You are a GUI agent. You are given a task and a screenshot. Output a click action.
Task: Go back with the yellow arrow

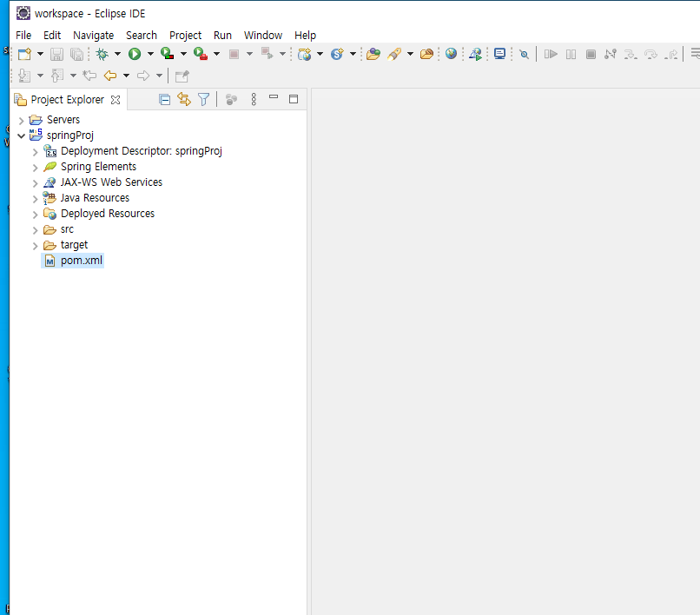[x=110, y=76]
